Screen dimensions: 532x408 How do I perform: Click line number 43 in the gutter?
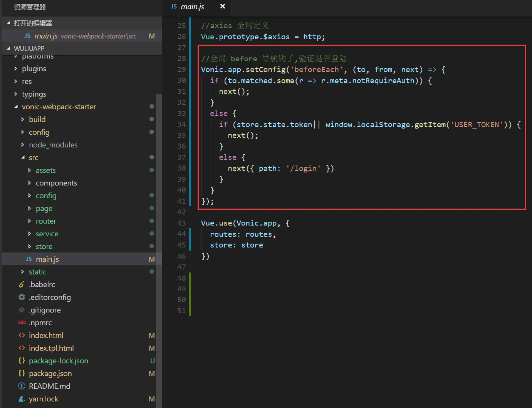coord(181,223)
